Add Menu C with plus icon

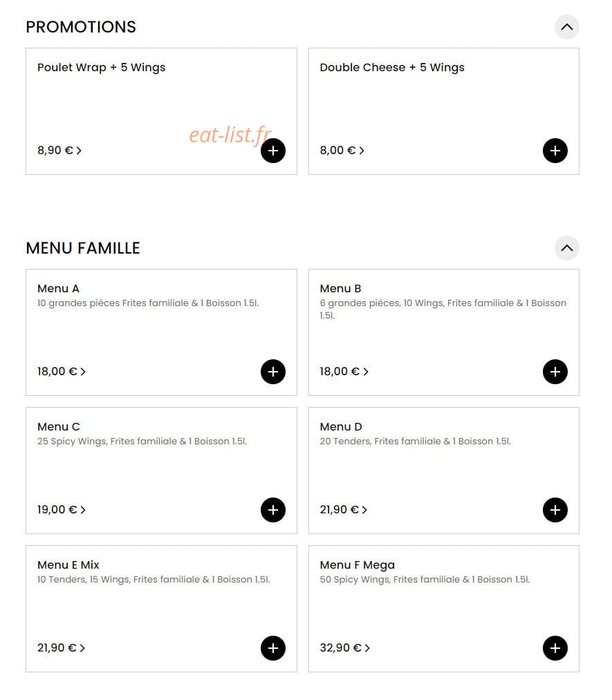pos(273,510)
